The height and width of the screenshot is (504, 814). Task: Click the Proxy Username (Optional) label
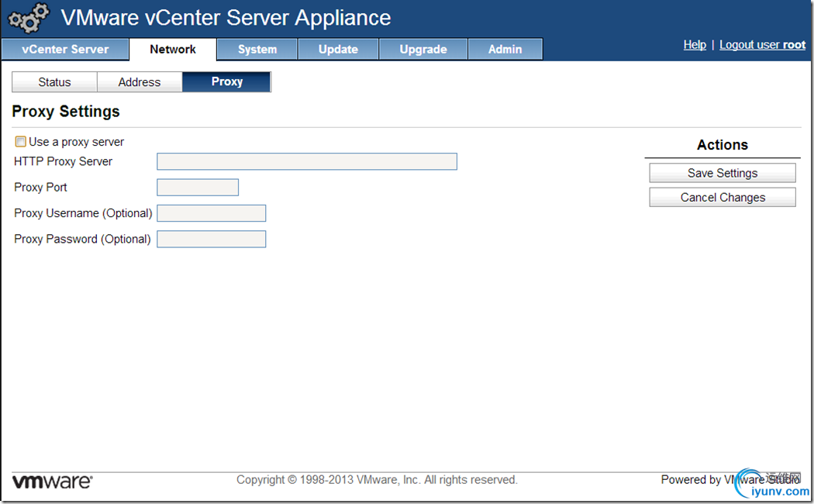(x=83, y=213)
